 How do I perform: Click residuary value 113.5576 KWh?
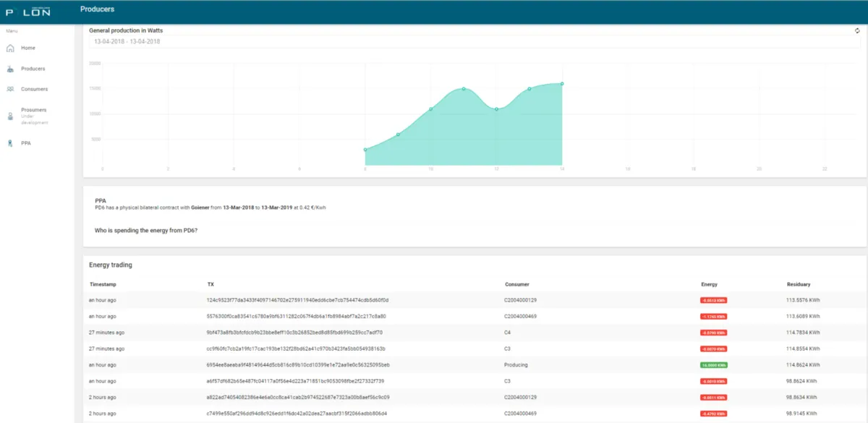(x=803, y=300)
